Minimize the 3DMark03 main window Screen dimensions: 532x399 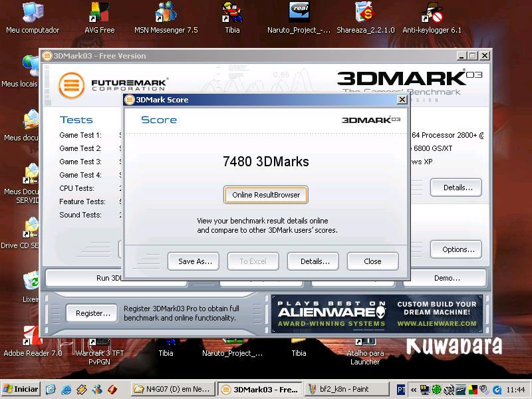pos(461,56)
